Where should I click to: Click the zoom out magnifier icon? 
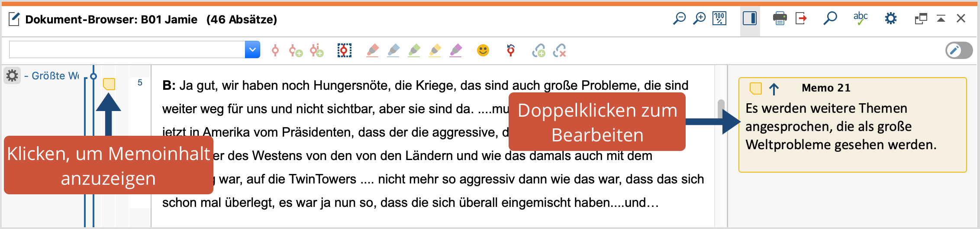[679, 19]
